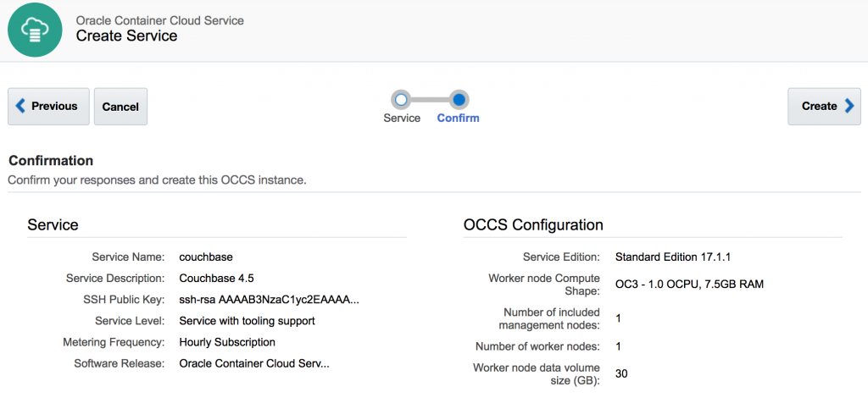Select the Confirm step circle in wizard
Screen dimensions: 868x409
[x=459, y=99]
